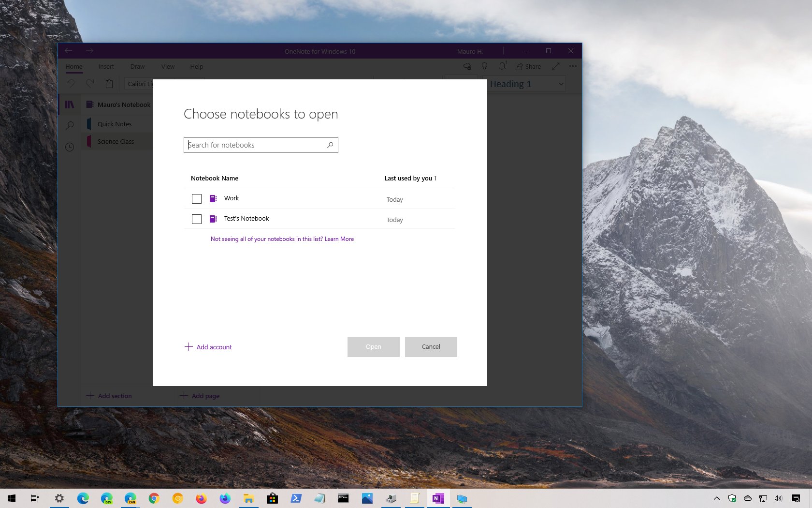
Task: Click the Paste clipboard icon
Action: coord(109,83)
